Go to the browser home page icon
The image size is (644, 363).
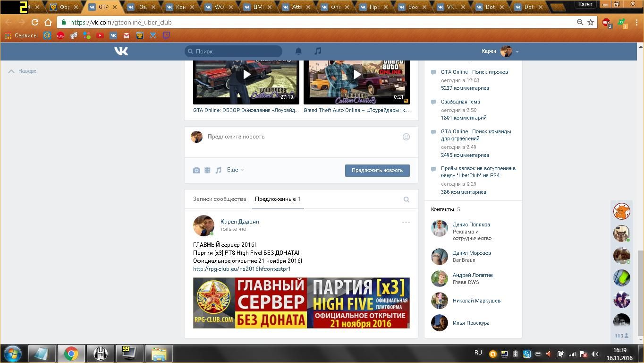[48, 22]
